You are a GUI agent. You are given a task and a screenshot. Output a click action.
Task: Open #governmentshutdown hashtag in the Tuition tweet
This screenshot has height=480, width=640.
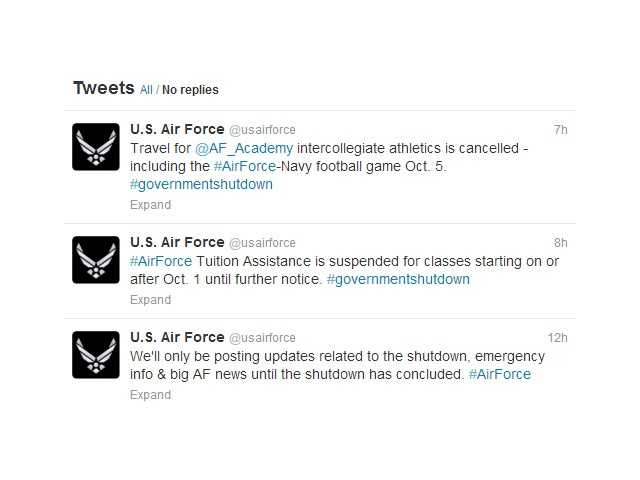point(398,280)
